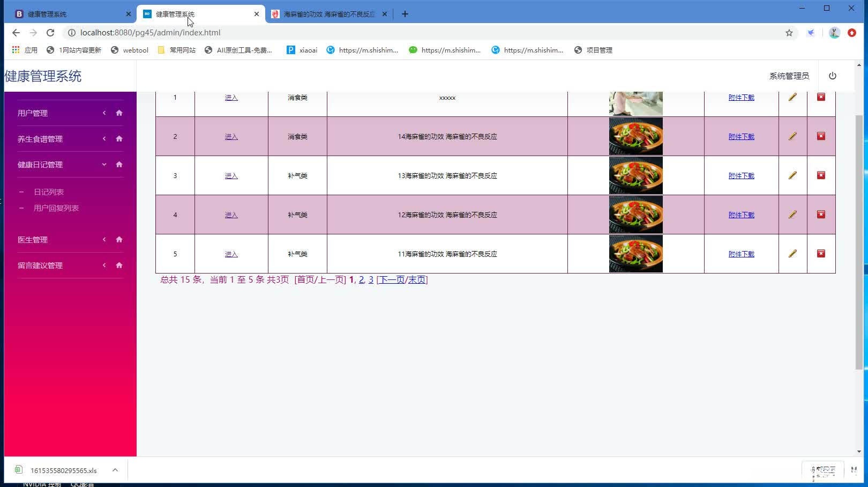Click 进入 link in row 4
The height and width of the screenshot is (487, 868).
231,215
